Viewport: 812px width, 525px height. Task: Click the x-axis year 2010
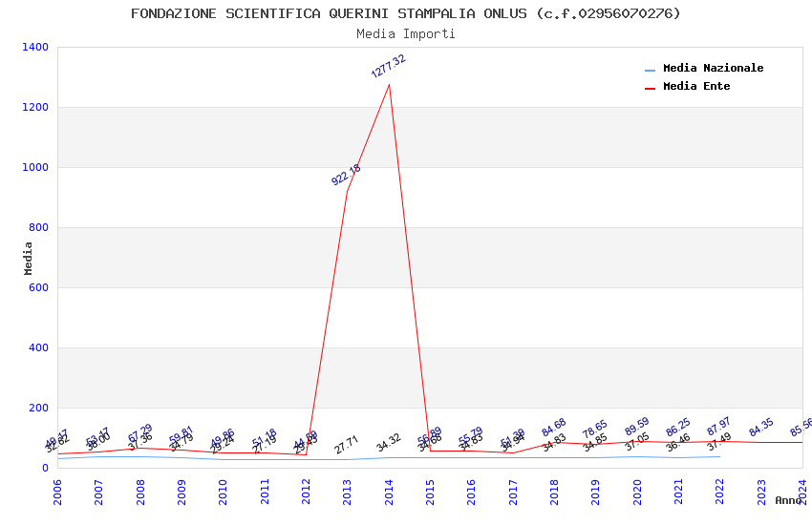[223, 492]
